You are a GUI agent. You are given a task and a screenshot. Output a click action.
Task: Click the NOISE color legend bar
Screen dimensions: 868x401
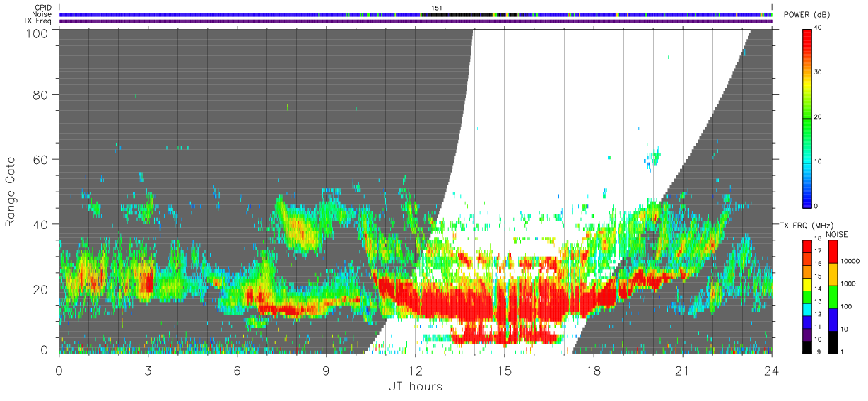point(833,297)
